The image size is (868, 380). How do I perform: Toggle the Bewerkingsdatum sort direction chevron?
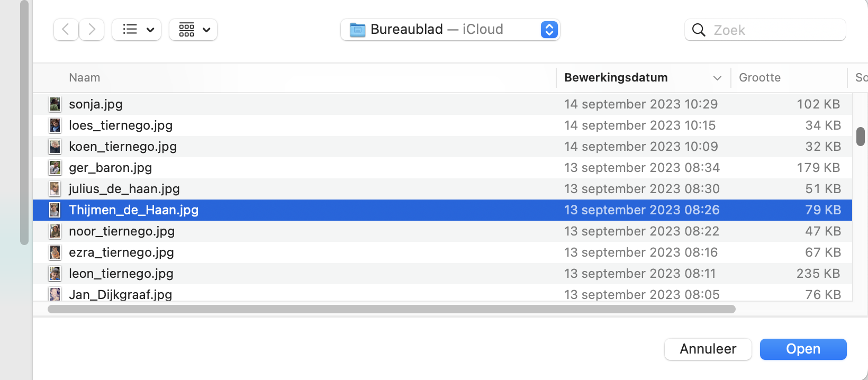717,78
